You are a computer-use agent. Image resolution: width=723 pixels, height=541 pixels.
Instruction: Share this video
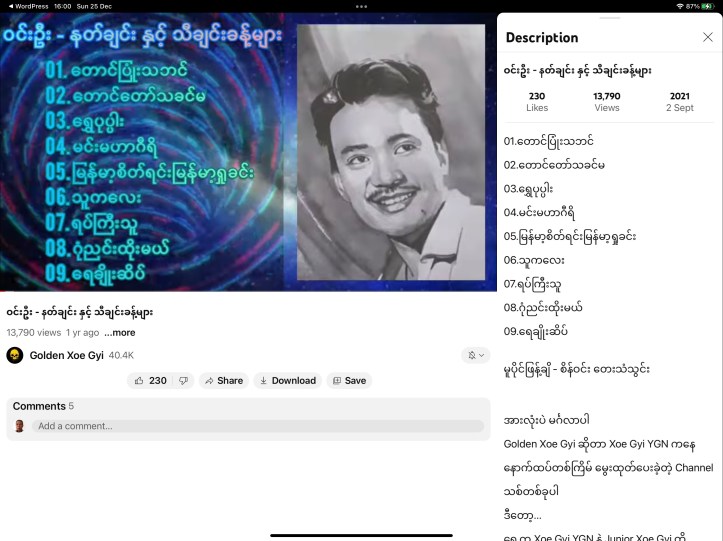(x=222, y=380)
